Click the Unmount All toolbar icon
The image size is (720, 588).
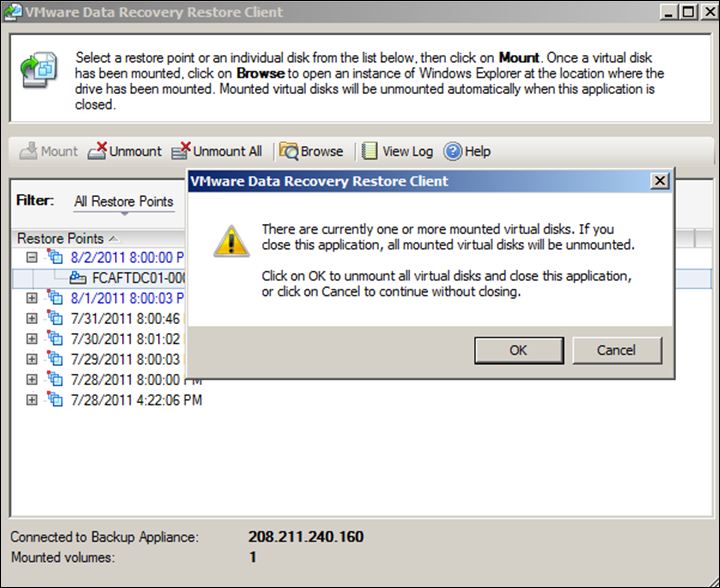pyautogui.click(x=181, y=152)
